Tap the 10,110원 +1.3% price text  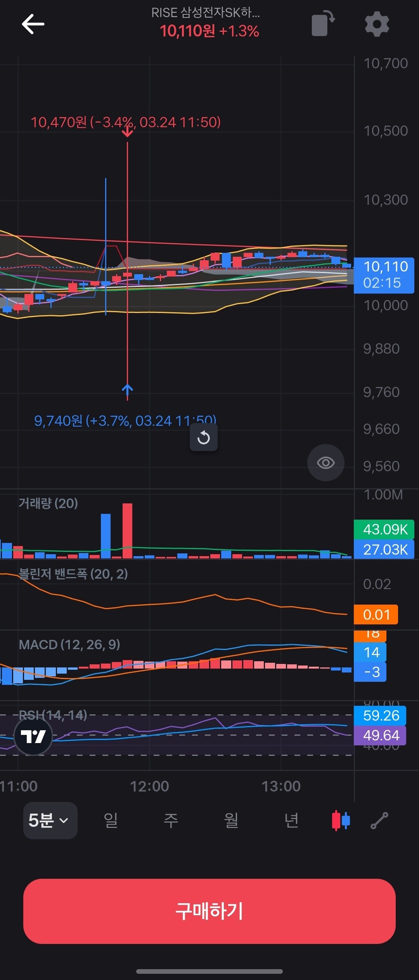pyautogui.click(x=209, y=31)
